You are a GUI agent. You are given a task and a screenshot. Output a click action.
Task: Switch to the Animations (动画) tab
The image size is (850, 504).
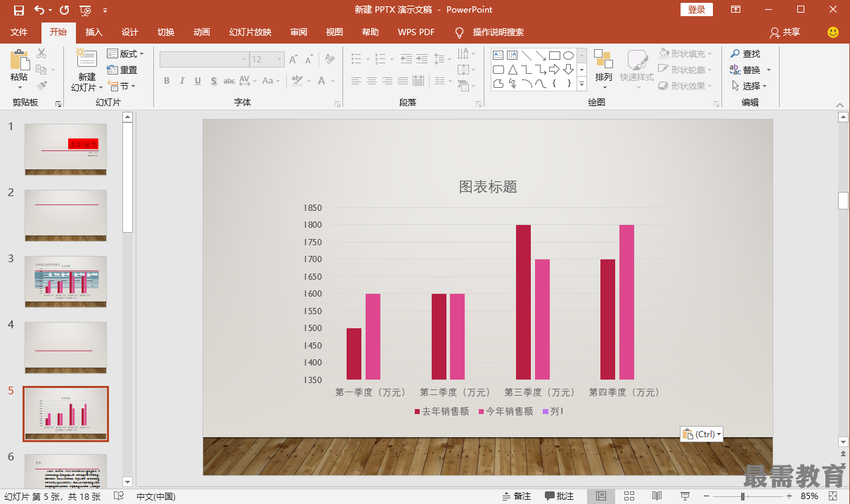coord(202,32)
